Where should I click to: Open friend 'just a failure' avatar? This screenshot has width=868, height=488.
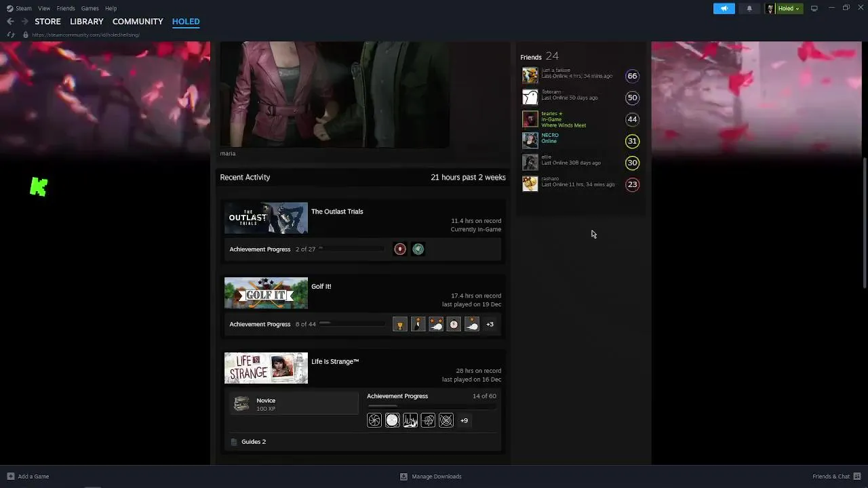point(530,75)
